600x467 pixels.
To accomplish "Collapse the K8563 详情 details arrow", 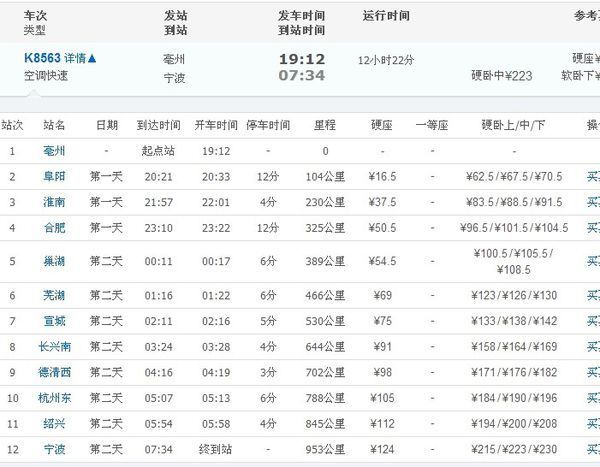I will pyautogui.click(x=92, y=59).
